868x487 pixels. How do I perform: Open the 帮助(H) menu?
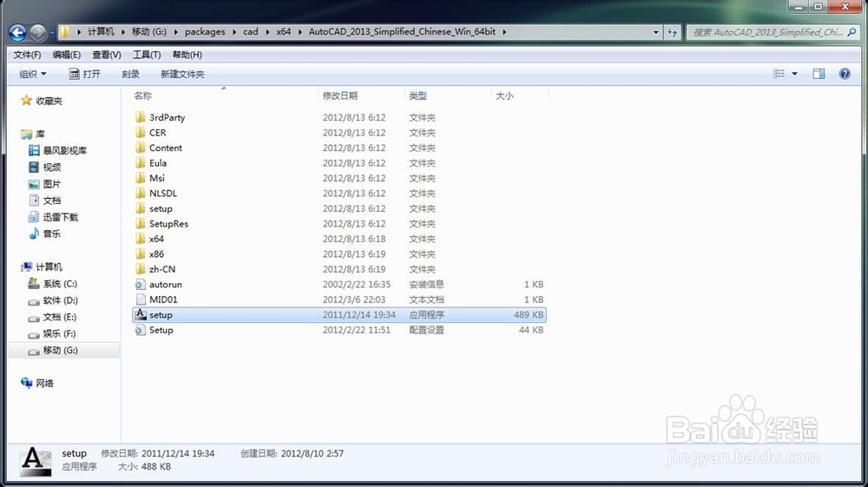187,55
